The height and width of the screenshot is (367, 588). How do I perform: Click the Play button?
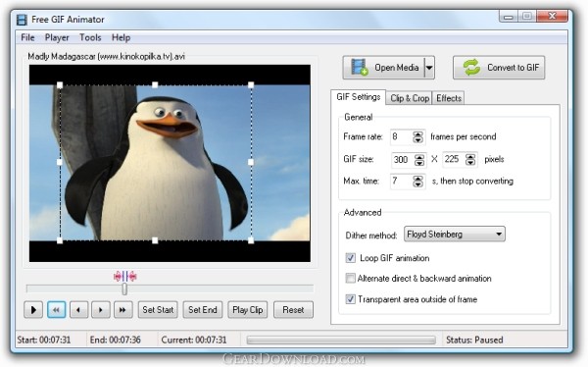click(x=33, y=310)
